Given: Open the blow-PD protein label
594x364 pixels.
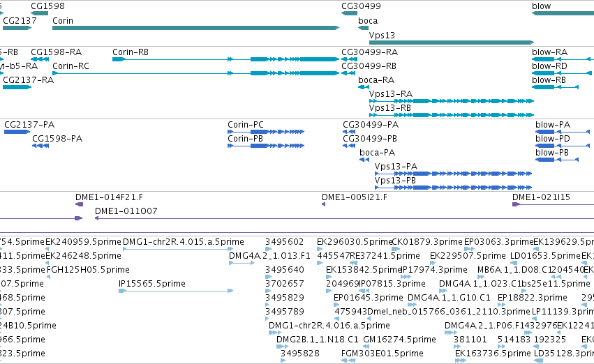Looking at the screenshot, I should (553, 139).
